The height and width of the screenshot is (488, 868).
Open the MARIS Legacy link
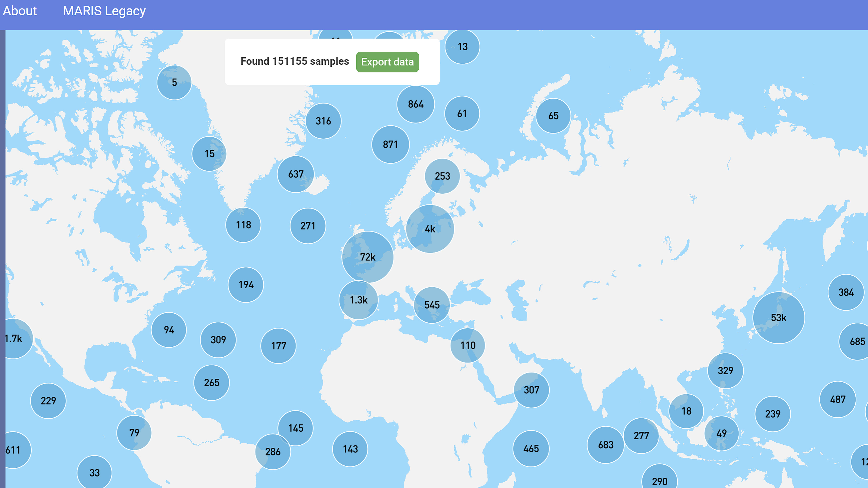coord(104,11)
